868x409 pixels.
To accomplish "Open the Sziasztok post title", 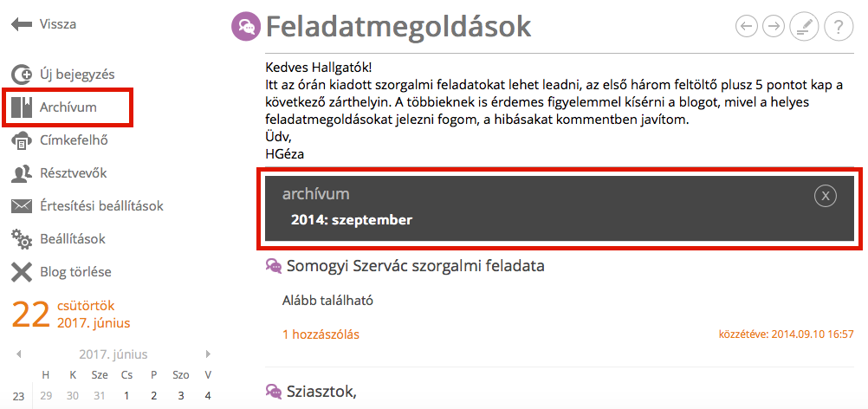I will [x=321, y=392].
